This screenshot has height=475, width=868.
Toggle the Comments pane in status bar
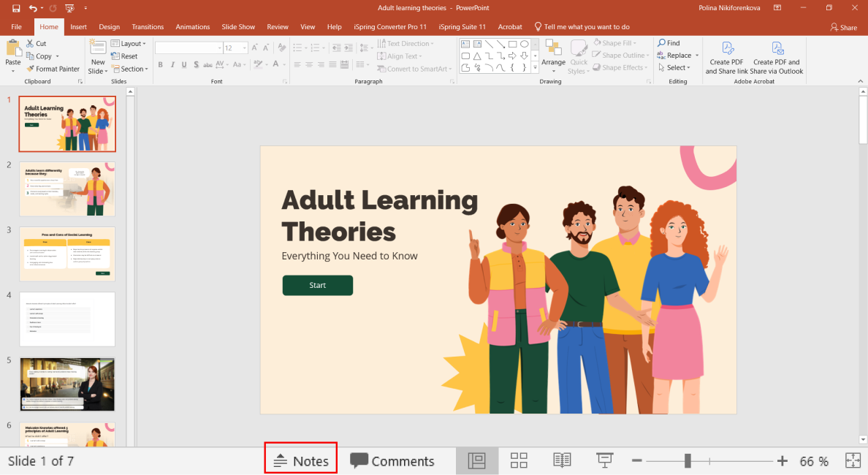392,460
